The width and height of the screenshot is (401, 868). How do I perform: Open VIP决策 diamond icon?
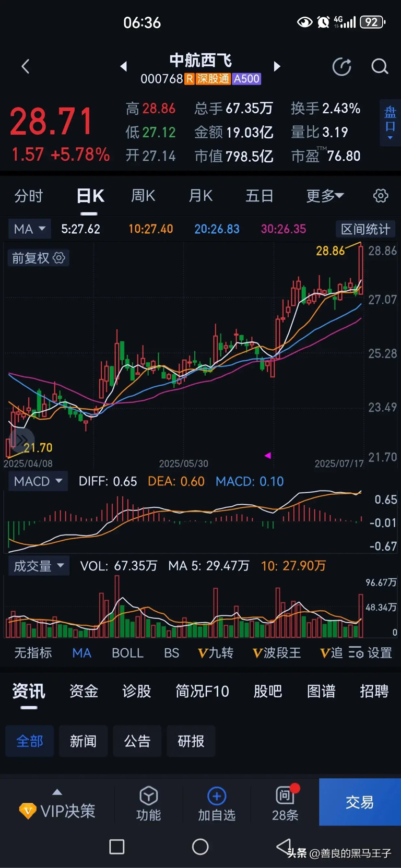pyautogui.click(x=27, y=811)
